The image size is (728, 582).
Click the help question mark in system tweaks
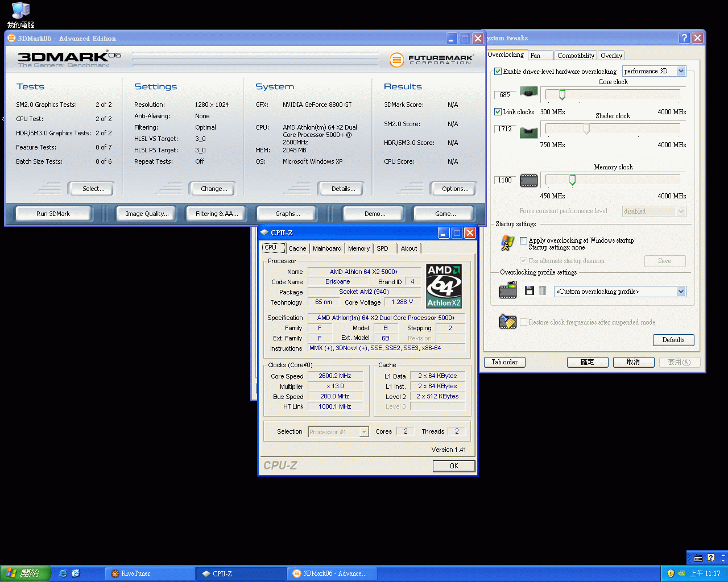tap(684, 38)
